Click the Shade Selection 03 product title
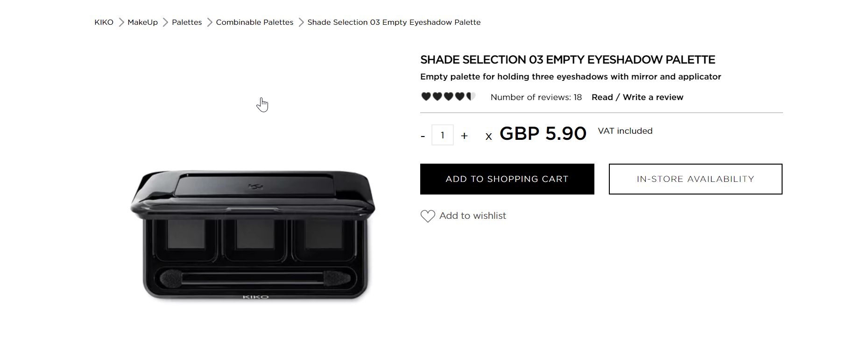Viewport: 868px width, 346px height. click(x=567, y=60)
